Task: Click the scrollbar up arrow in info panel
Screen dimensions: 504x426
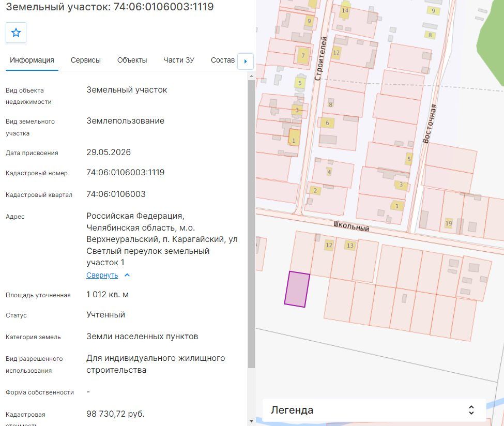Action: pos(251,76)
